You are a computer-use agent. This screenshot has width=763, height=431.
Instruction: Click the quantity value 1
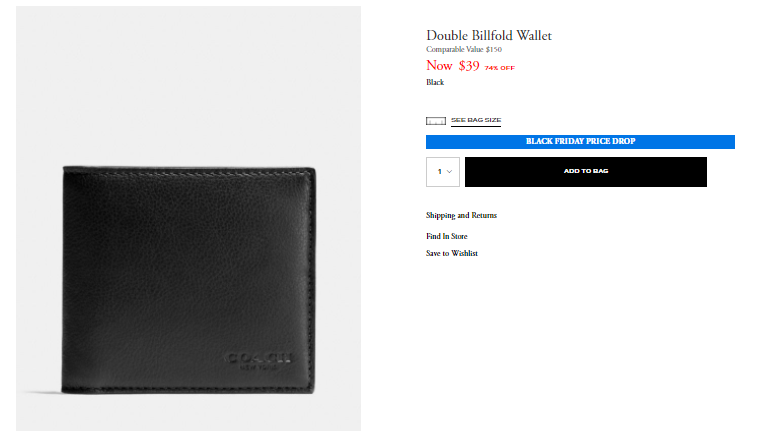[439, 172]
